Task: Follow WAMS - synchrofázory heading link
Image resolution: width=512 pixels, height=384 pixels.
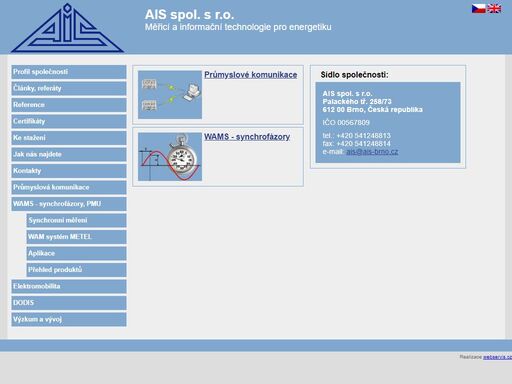Action: 247,137
